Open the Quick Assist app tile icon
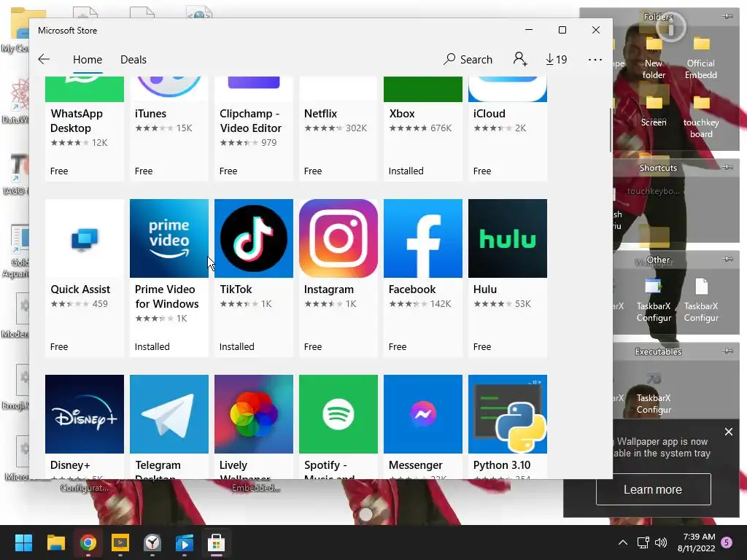Image resolution: width=747 pixels, height=560 pixels. pos(85,238)
